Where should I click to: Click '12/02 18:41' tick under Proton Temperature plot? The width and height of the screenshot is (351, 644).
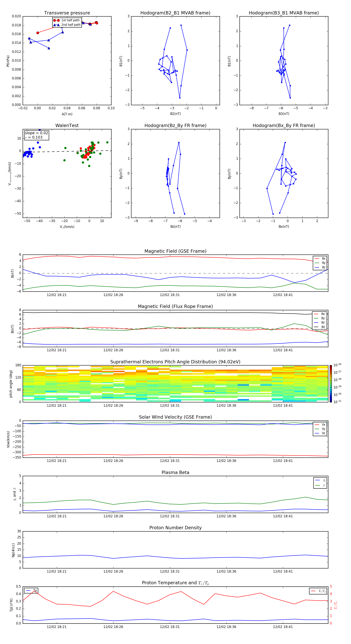(283, 627)
